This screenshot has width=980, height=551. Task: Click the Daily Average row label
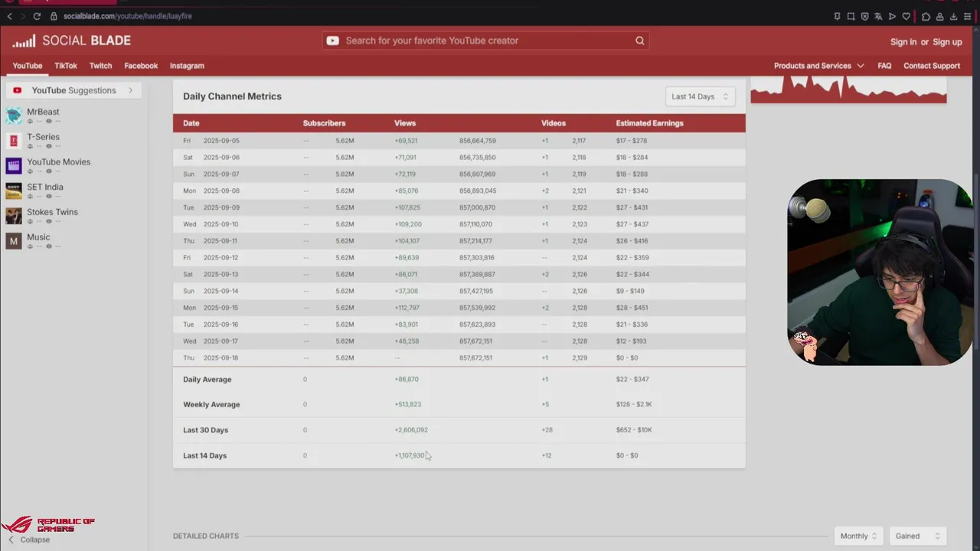point(207,380)
